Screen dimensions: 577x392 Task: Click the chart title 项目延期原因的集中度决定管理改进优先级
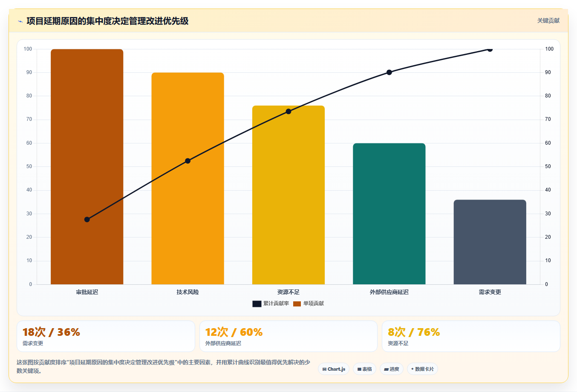click(x=107, y=21)
